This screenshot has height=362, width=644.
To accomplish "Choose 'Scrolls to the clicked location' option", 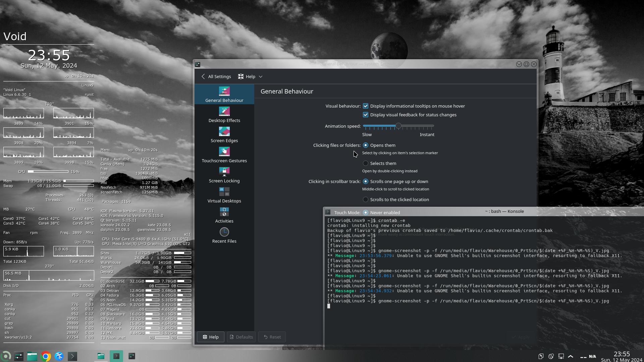I will pos(366,199).
